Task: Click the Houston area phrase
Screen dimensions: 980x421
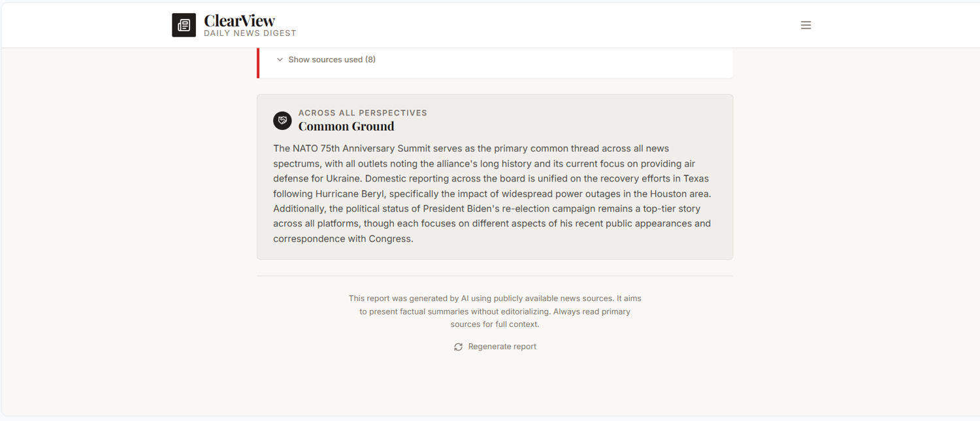Action: (x=679, y=194)
